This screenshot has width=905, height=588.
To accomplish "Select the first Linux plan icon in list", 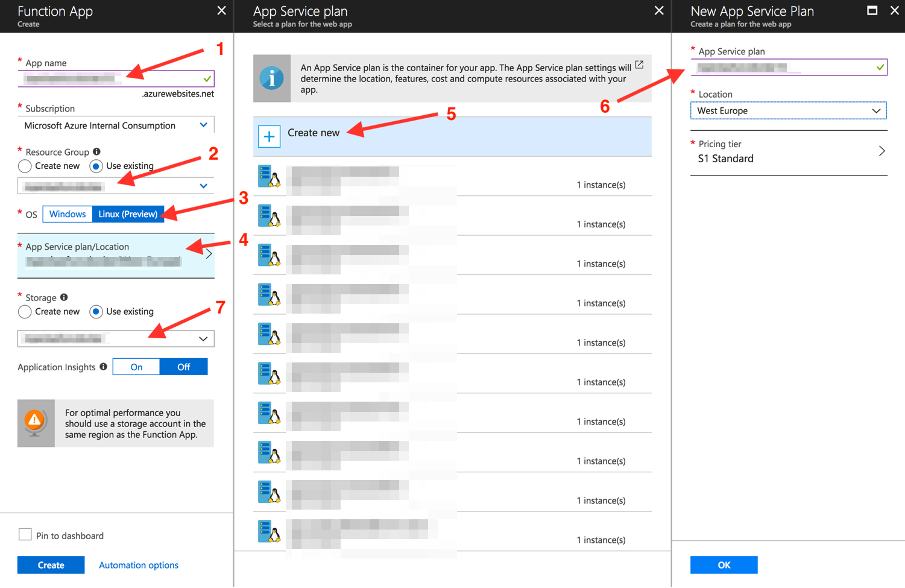I will tap(270, 176).
